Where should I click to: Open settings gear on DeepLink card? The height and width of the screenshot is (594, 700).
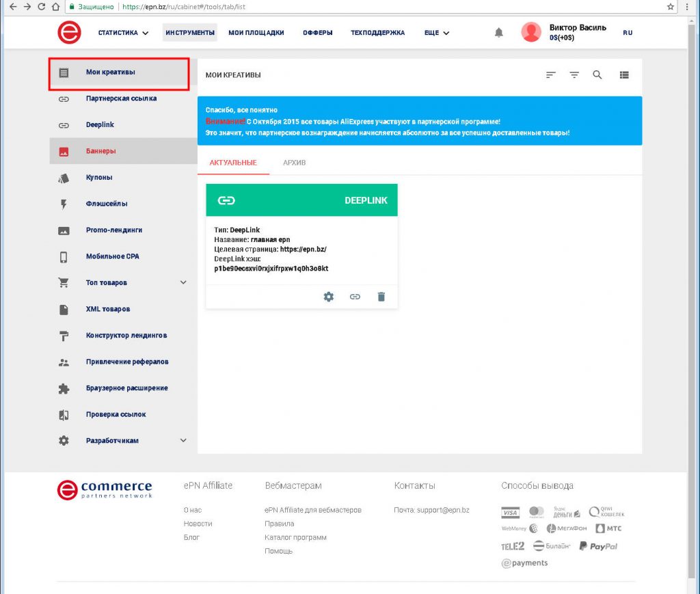tap(329, 297)
